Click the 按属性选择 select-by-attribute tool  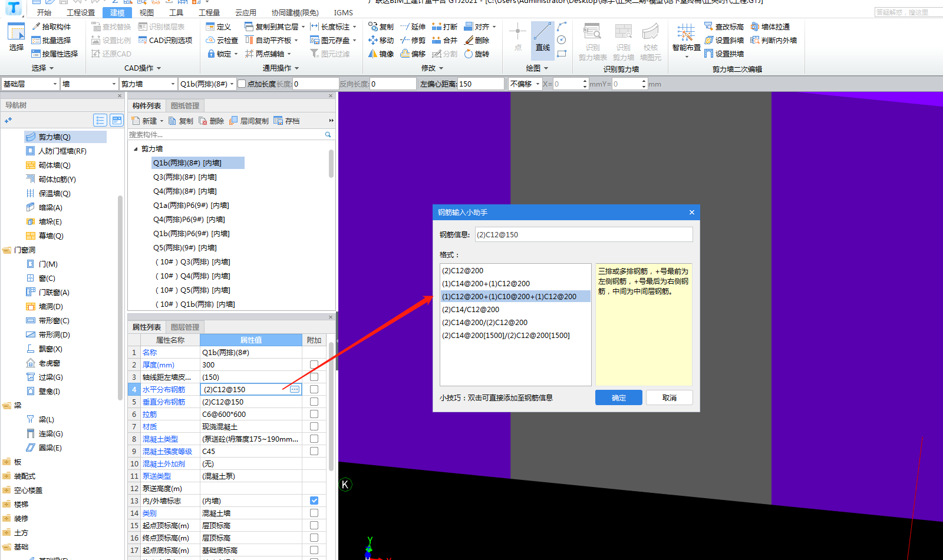tap(55, 54)
